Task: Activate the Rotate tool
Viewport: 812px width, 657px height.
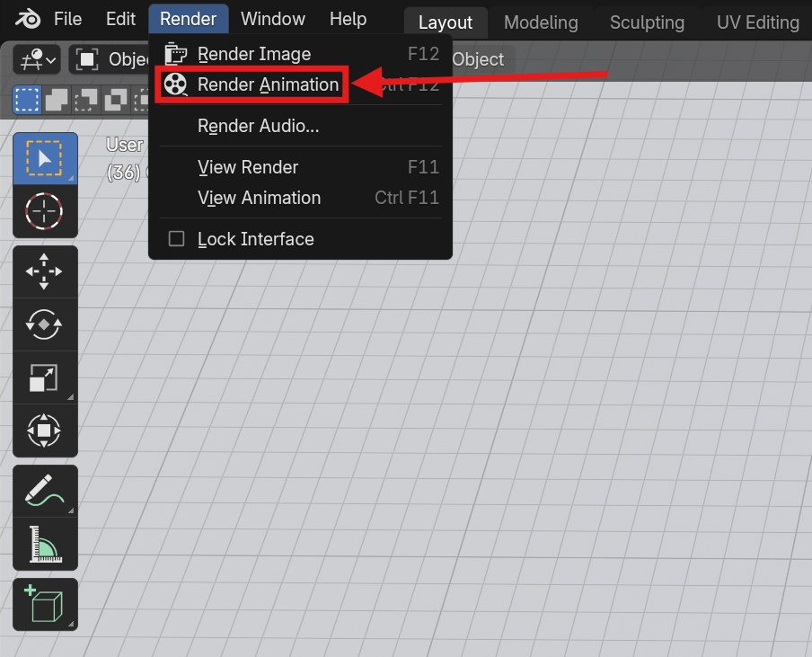Action: pos(45,324)
